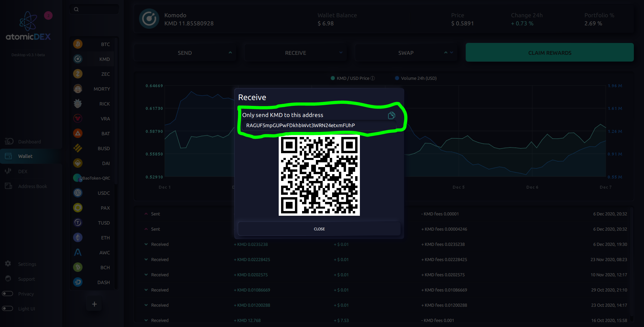Select the ETH coin icon
This screenshot has height=327, width=644.
pyautogui.click(x=78, y=237)
